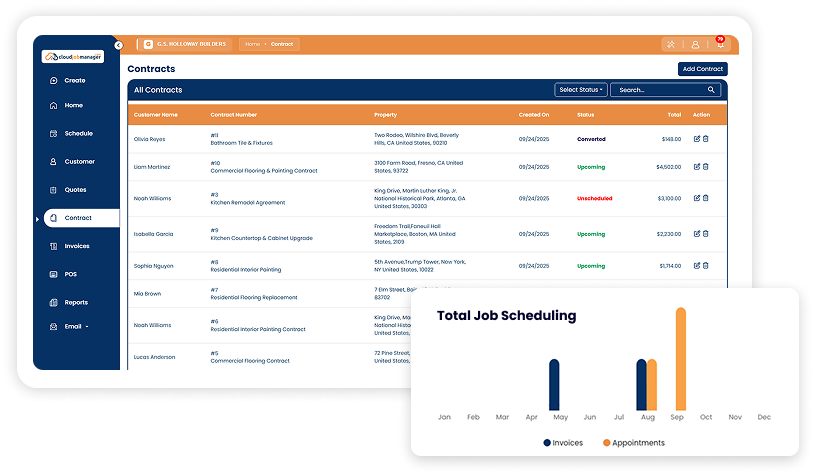The height and width of the screenshot is (475, 814).
Task: Click the magic wand icon in top bar
Action: click(670, 45)
